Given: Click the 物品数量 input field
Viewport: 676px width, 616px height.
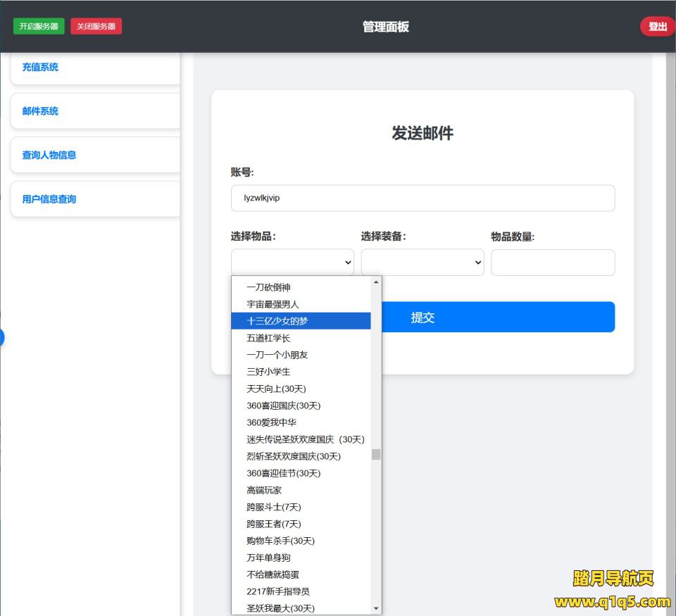Looking at the screenshot, I should [x=553, y=262].
